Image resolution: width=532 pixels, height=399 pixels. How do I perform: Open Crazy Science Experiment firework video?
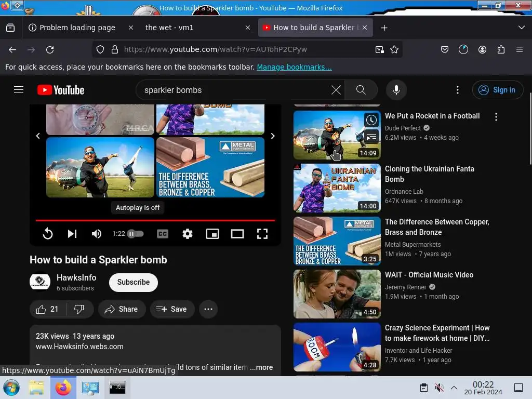[x=437, y=333]
